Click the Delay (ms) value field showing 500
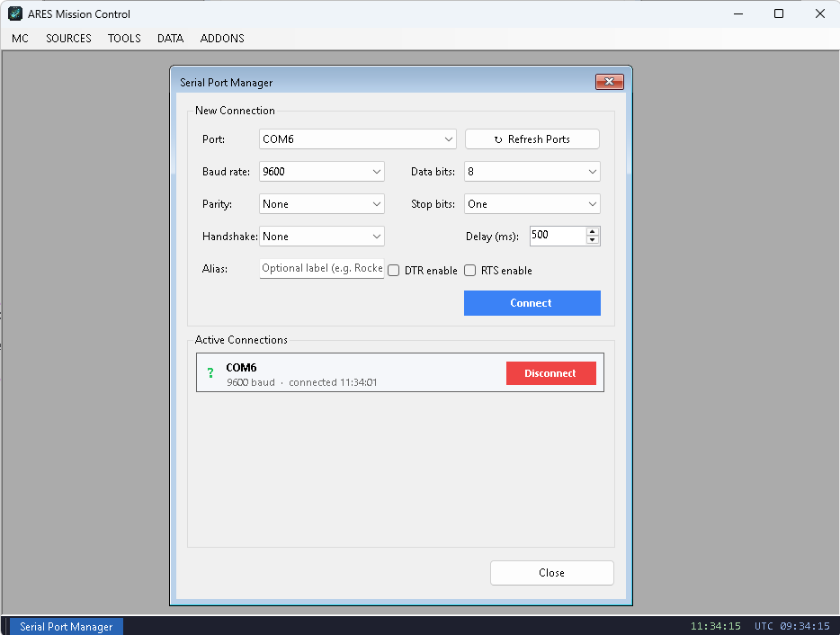Screen dimensions: 840x635 pos(557,236)
